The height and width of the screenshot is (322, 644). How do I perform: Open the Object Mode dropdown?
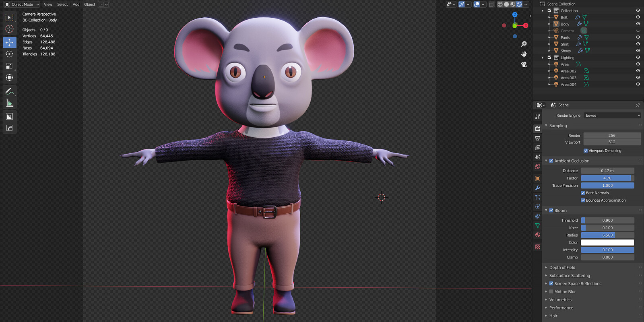(x=22, y=4)
